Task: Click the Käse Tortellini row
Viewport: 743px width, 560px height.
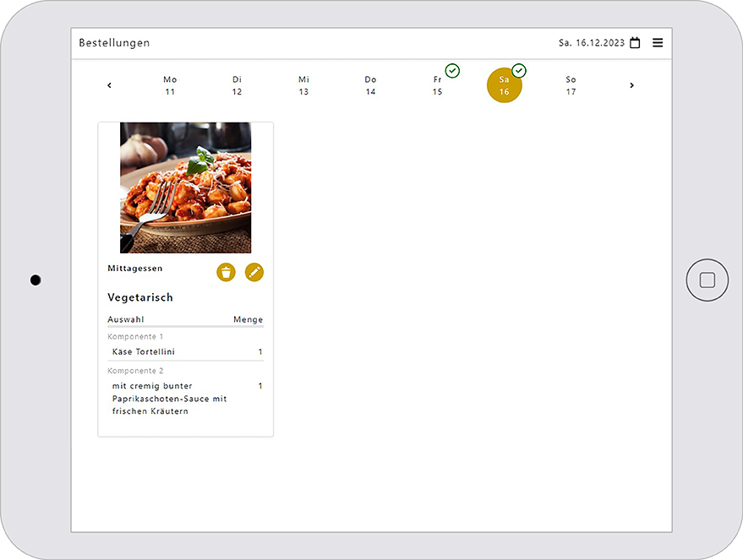Action: pyautogui.click(x=185, y=352)
